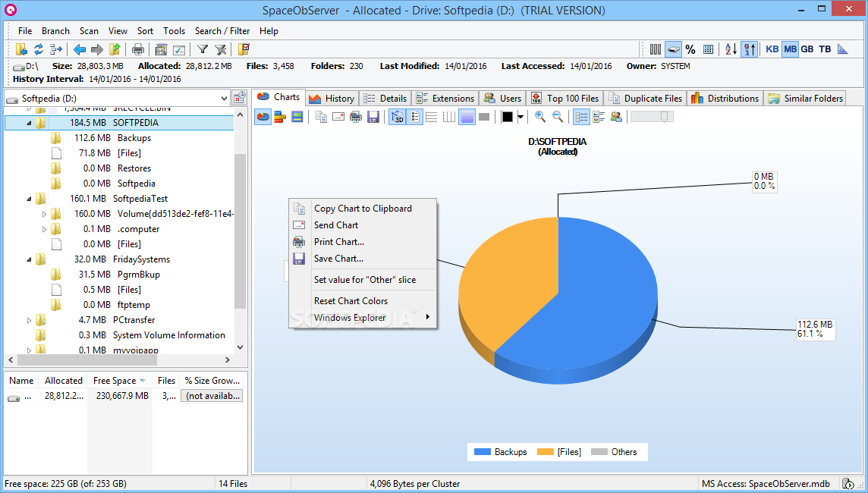Image resolution: width=868 pixels, height=493 pixels.
Task: Select the tree map chart icon
Action: point(297,117)
